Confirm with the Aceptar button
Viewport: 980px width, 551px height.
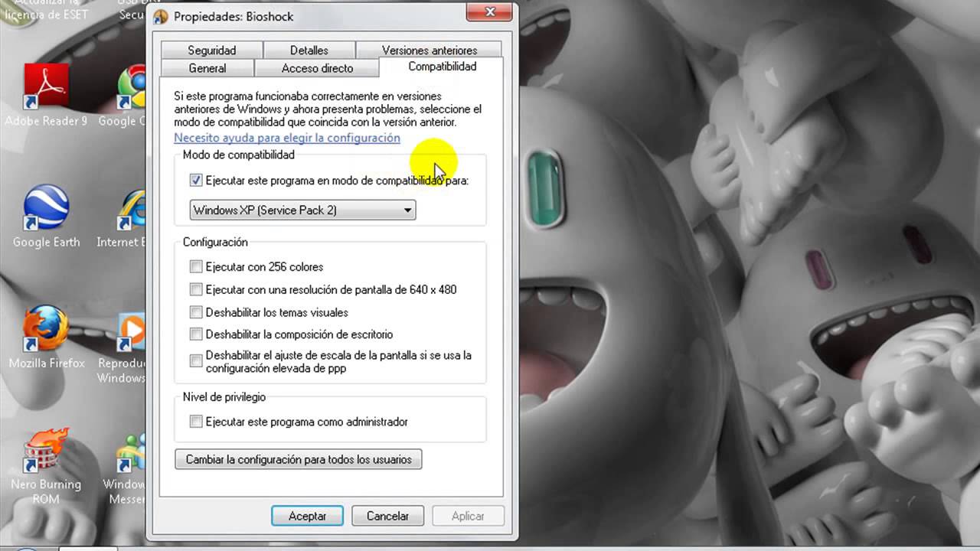coord(308,516)
